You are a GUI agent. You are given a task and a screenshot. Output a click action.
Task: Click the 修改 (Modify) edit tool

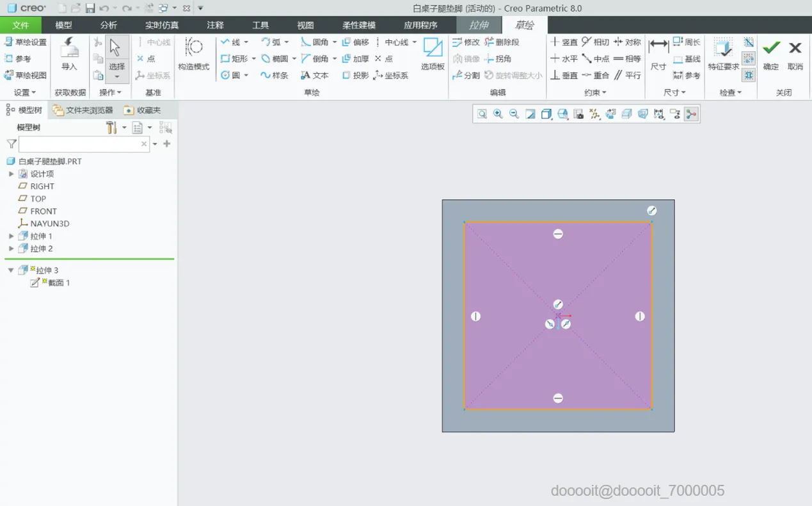pos(466,42)
